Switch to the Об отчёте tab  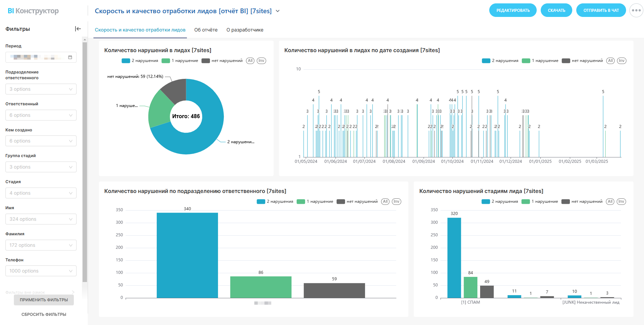206,30
